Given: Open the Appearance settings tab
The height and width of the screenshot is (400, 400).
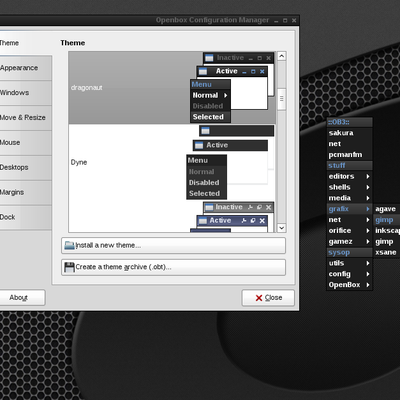Looking at the screenshot, I should (x=25, y=68).
